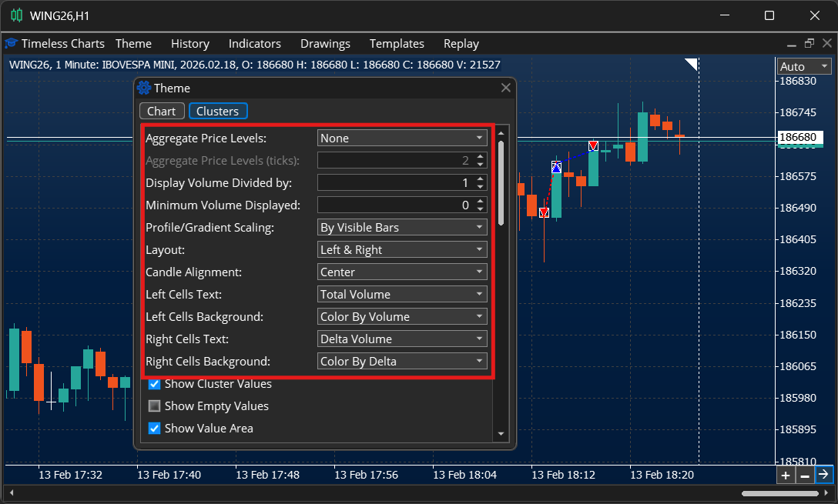
Task: Click left arrow of chart horizontal scrollbar
Action: point(12,493)
